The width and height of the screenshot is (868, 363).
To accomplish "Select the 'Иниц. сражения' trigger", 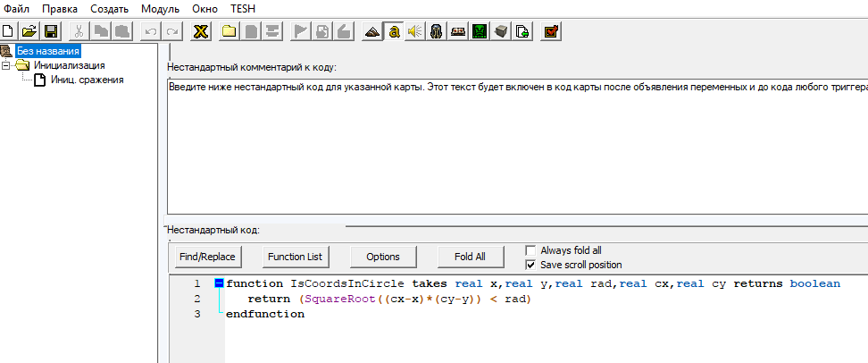I will coord(87,80).
